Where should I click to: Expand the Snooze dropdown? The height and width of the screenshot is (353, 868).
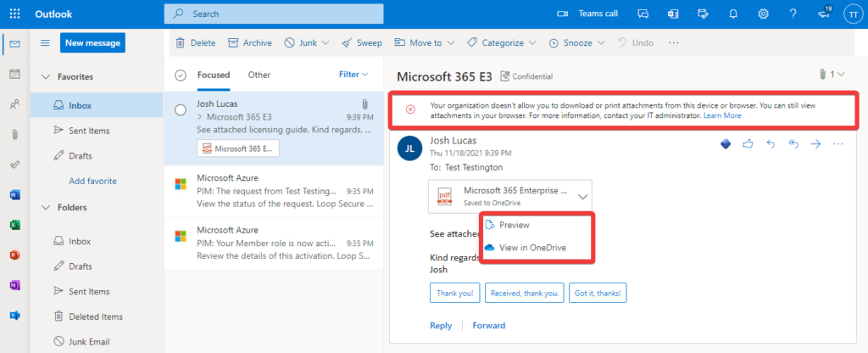[x=601, y=42]
